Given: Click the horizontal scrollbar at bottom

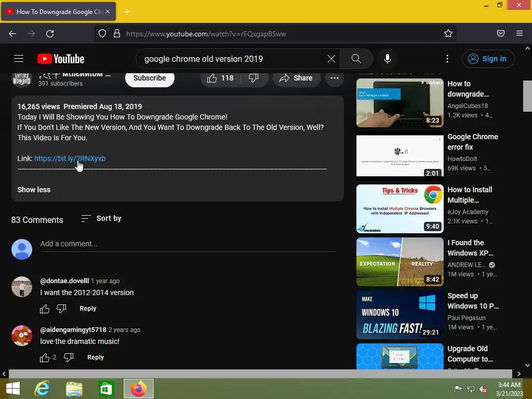Looking at the screenshot, I should 260,374.
